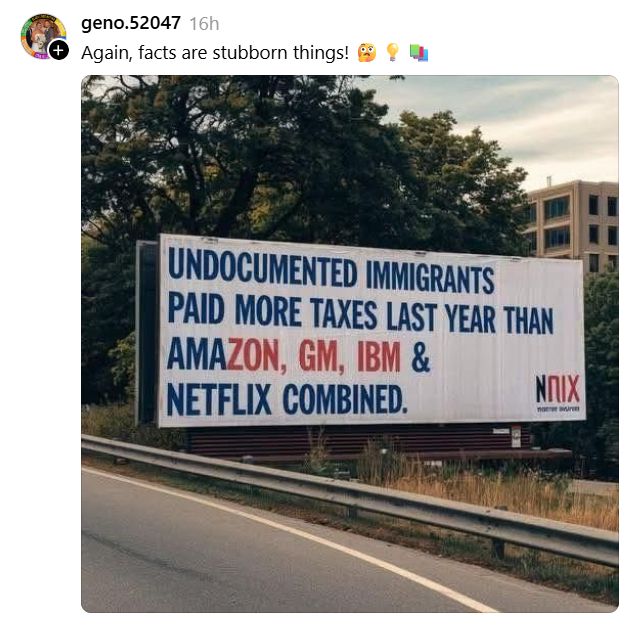Click the 'PAID MORE TAXES LAST YEAR THAN' line
The image size is (642, 630).
[x=360, y=312]
